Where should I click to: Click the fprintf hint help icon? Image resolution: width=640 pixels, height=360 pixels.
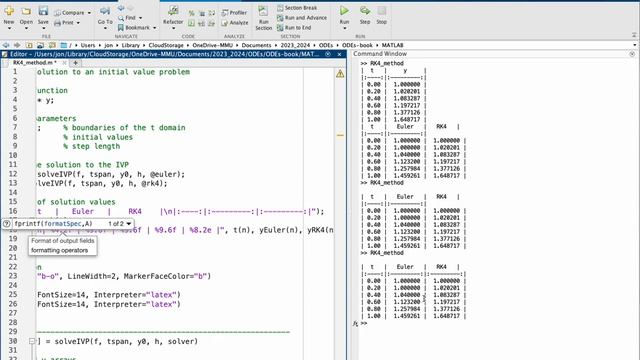7,224
